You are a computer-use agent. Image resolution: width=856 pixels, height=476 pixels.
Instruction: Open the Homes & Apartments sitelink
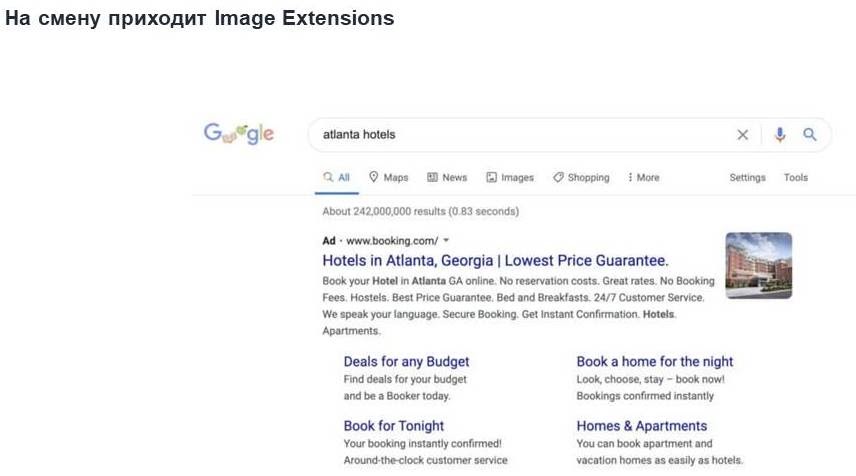click(642, 425)
